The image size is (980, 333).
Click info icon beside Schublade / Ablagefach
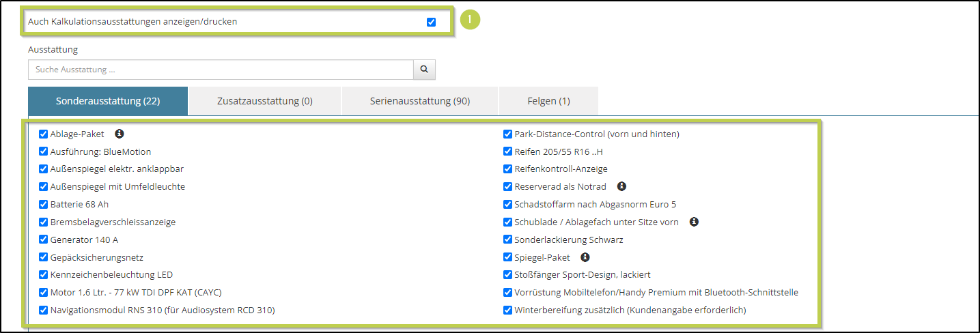pos(694,222)
